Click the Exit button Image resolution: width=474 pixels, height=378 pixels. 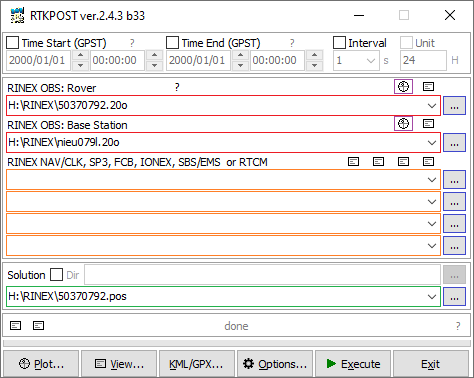431,364
